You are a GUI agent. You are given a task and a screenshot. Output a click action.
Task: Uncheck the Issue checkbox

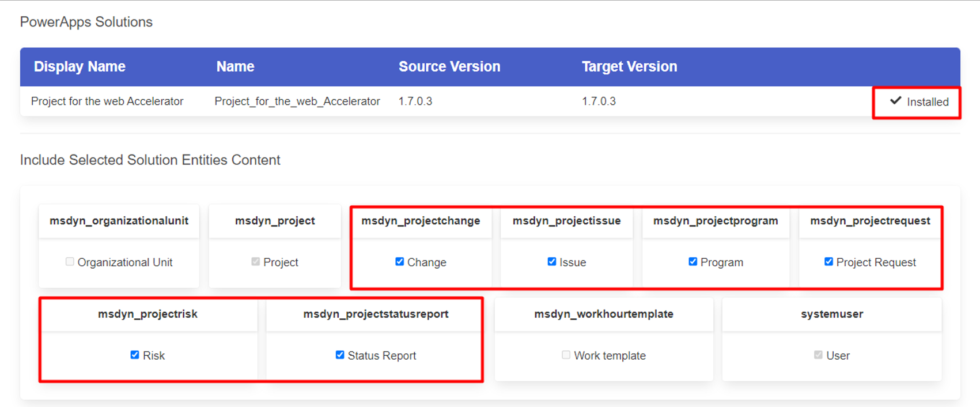[x=551, y=262]
